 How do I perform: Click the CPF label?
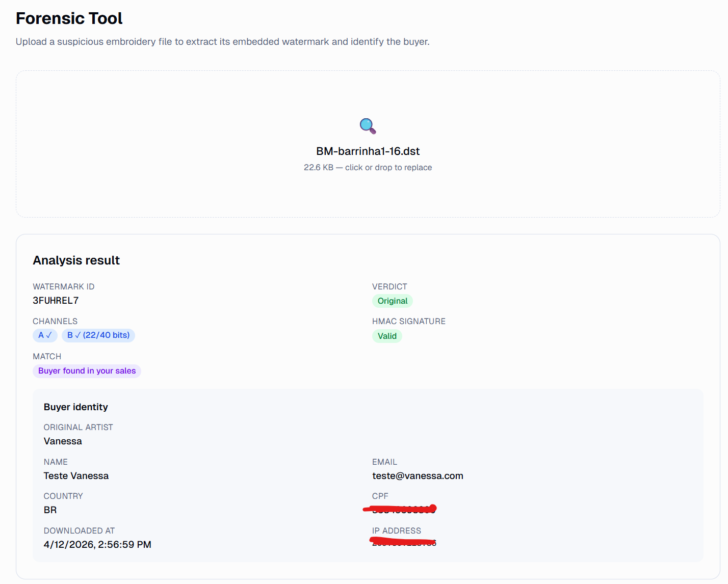pos(380,496)
